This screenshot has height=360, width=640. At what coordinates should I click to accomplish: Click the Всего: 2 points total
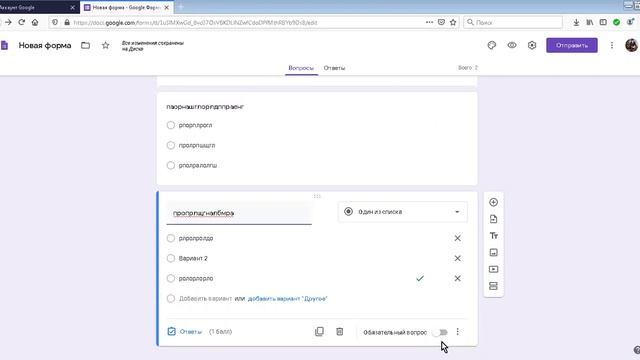pyautogui.click(x=468, y=68)
